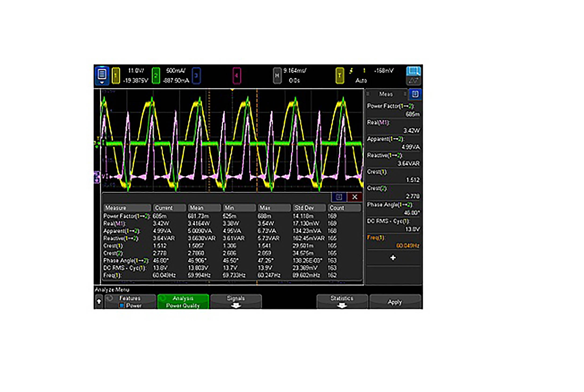584x392 pixels.
Task: Open Meas sidebar panel menu icon
Action: pos(415,94)
